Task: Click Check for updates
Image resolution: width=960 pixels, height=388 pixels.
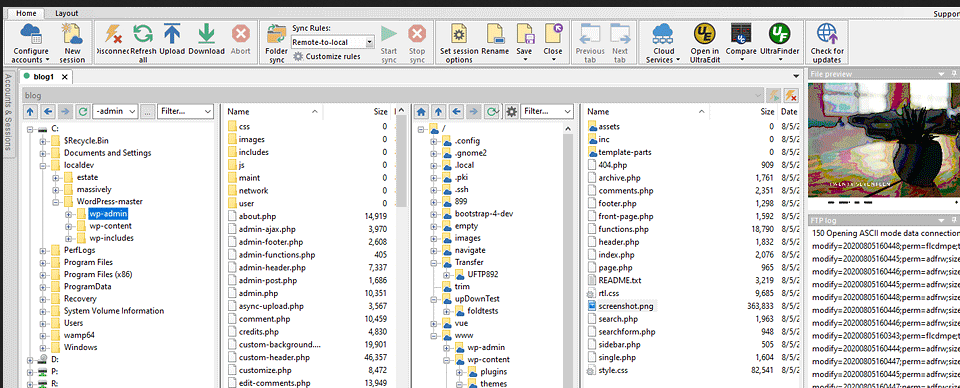Action: point(827,43)
